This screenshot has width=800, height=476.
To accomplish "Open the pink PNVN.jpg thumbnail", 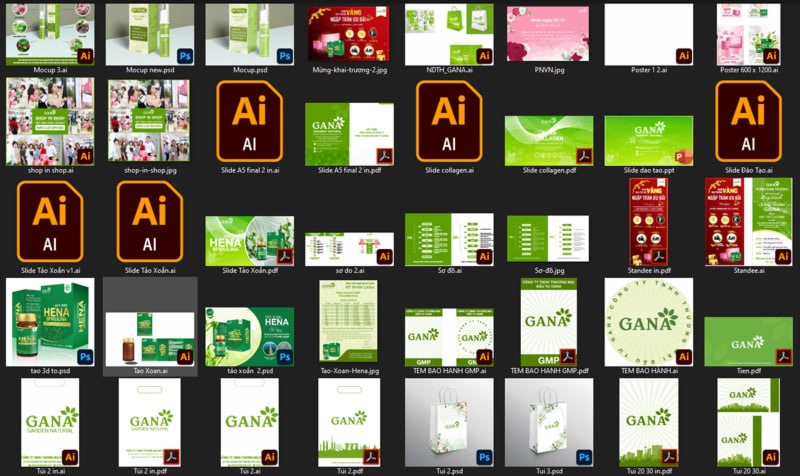I will click(x=547, y=34).
